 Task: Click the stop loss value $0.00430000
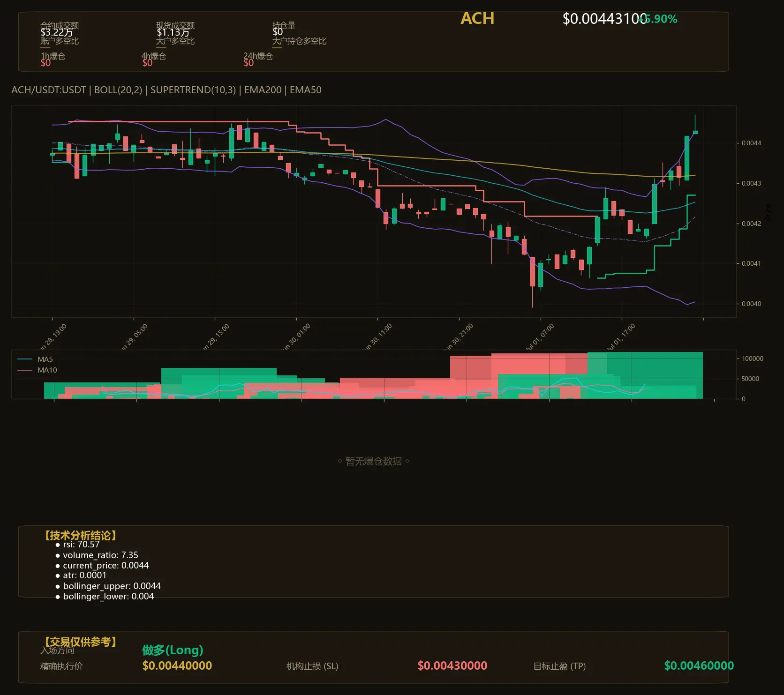(452, 665)
